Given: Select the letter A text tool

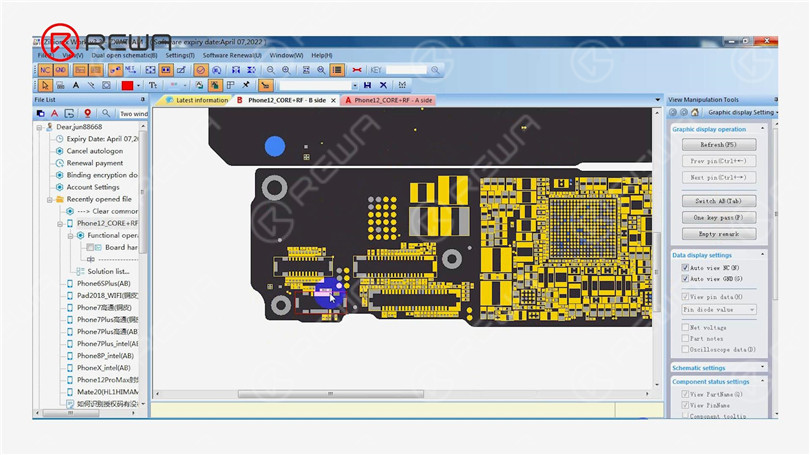Looking at the screenshot, I should click(76, 85).
